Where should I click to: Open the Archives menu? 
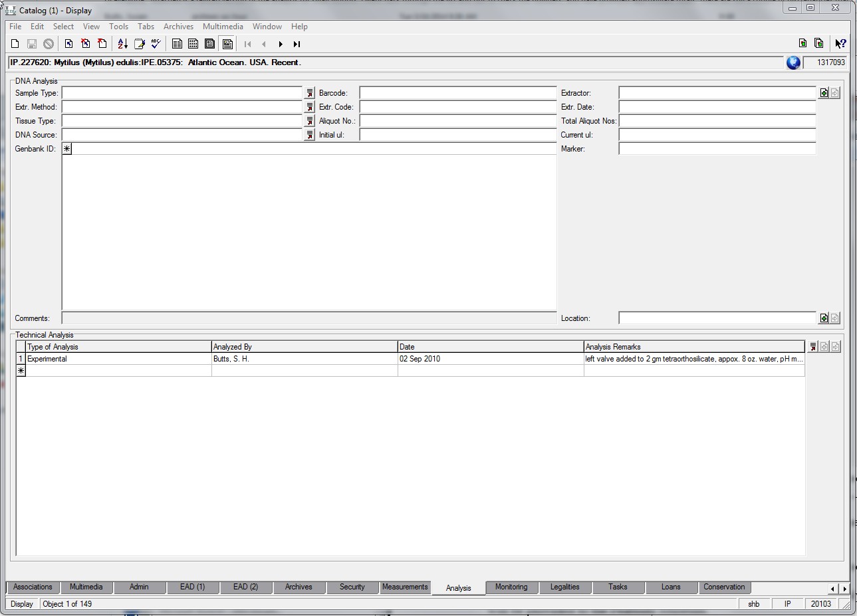[x=179, y=27]
